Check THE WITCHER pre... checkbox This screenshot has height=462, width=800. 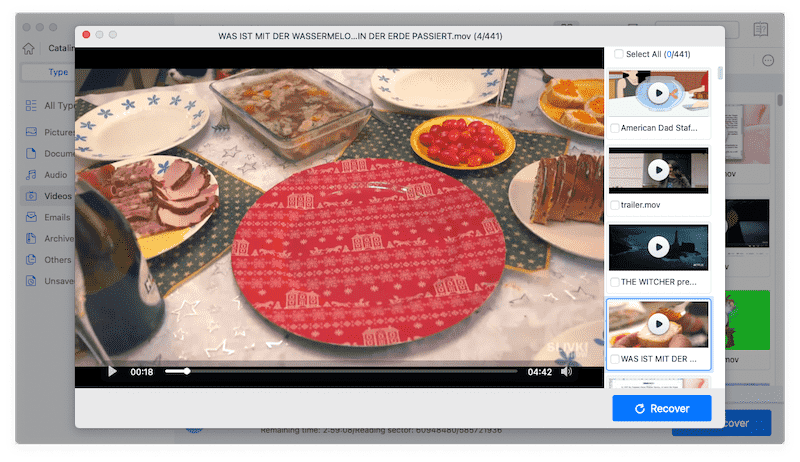click(615, 282)
